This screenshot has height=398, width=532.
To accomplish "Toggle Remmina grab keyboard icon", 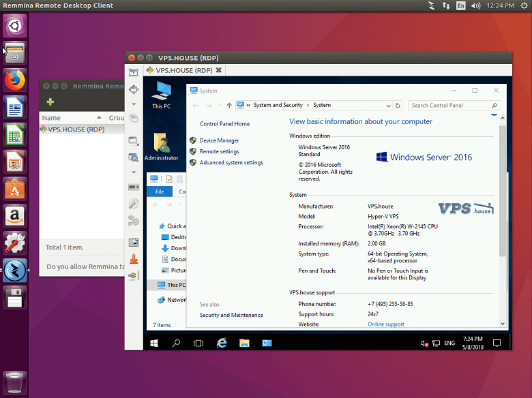I will 134,187.
